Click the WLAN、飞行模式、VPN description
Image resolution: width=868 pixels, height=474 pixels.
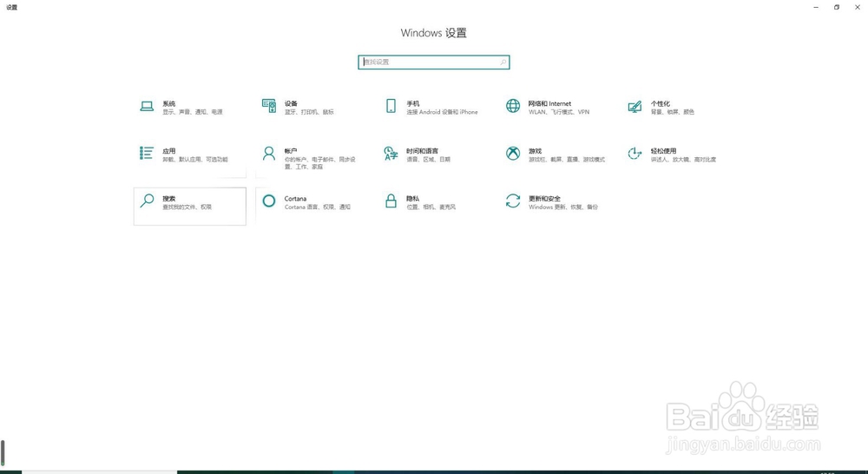pos(559,112)
